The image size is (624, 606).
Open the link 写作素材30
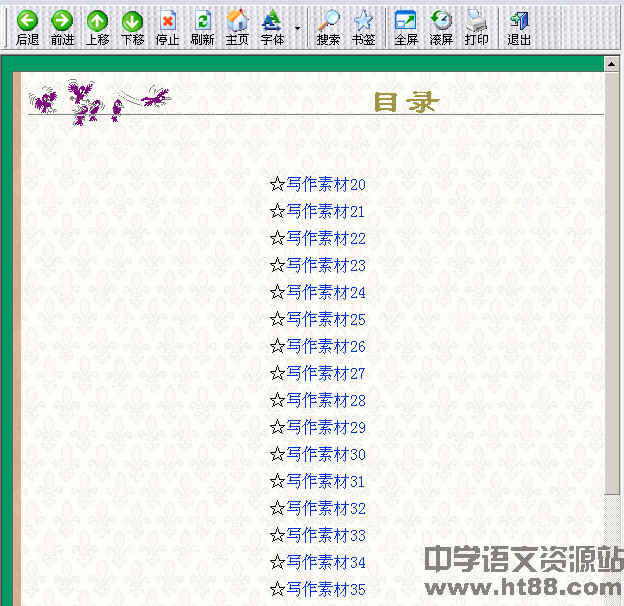326,454
